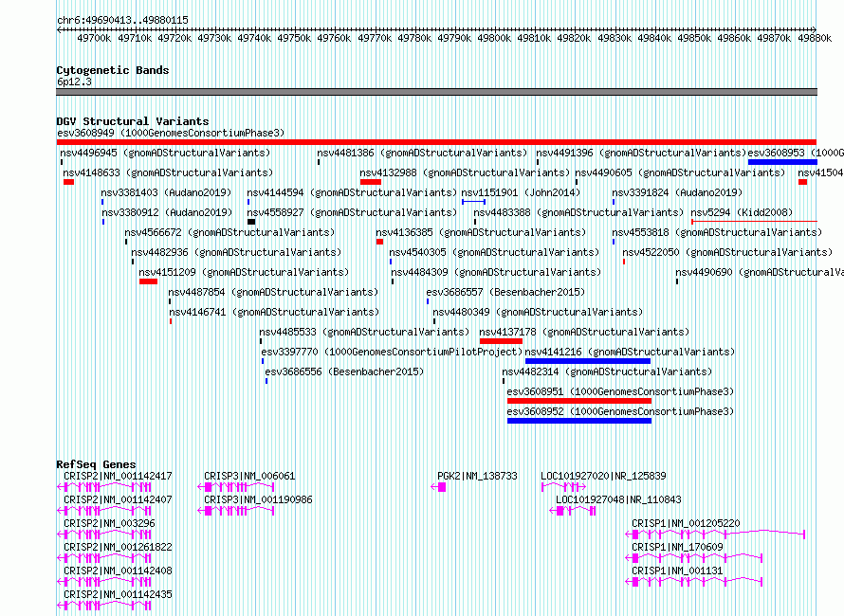Click the nsv4553818 variant label

717,232
